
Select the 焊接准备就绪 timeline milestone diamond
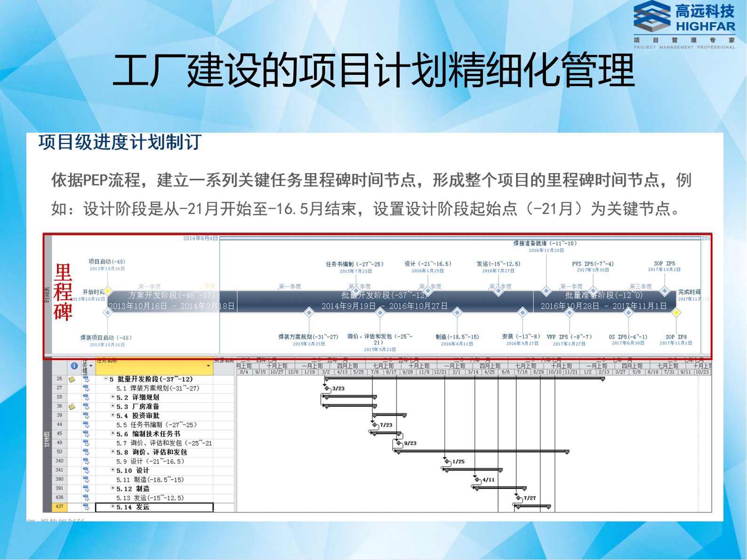tap(546, 291)
